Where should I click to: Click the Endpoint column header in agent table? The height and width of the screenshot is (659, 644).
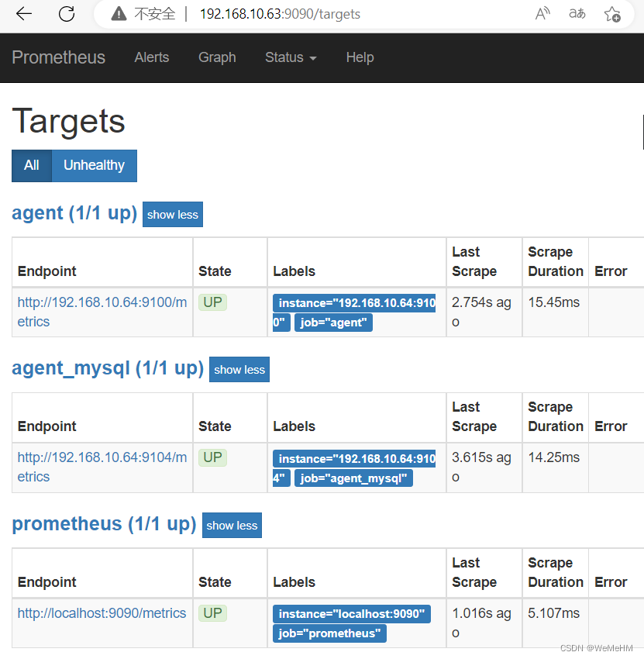point(47,271)
